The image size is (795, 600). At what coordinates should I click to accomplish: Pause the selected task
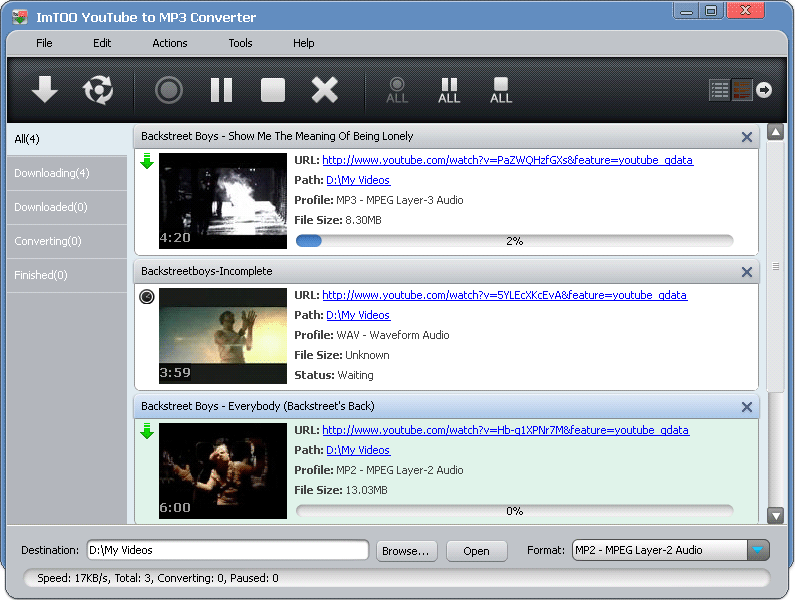pyautogui.click(x=222, y=90)
